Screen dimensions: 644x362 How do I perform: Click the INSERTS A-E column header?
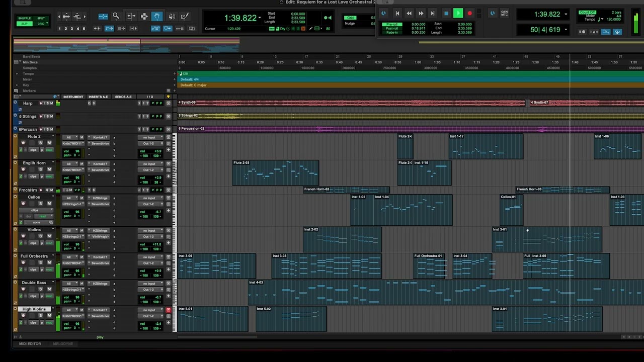coord(98,97)
